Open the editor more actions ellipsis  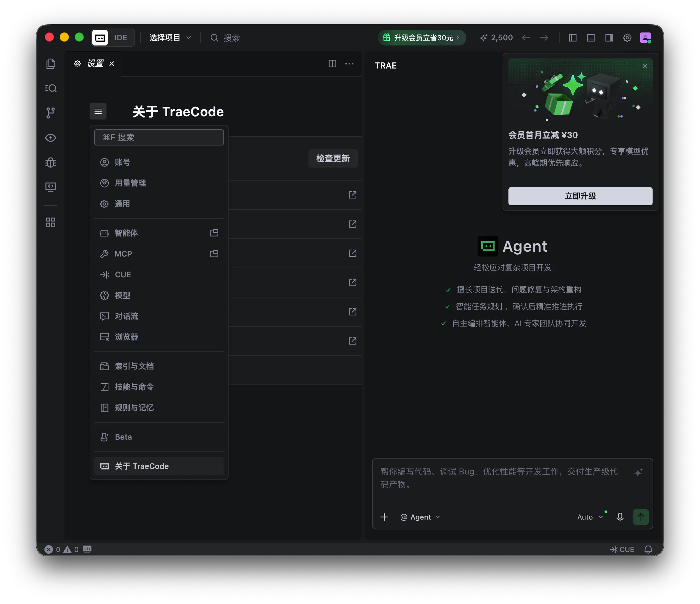[349, 64]
